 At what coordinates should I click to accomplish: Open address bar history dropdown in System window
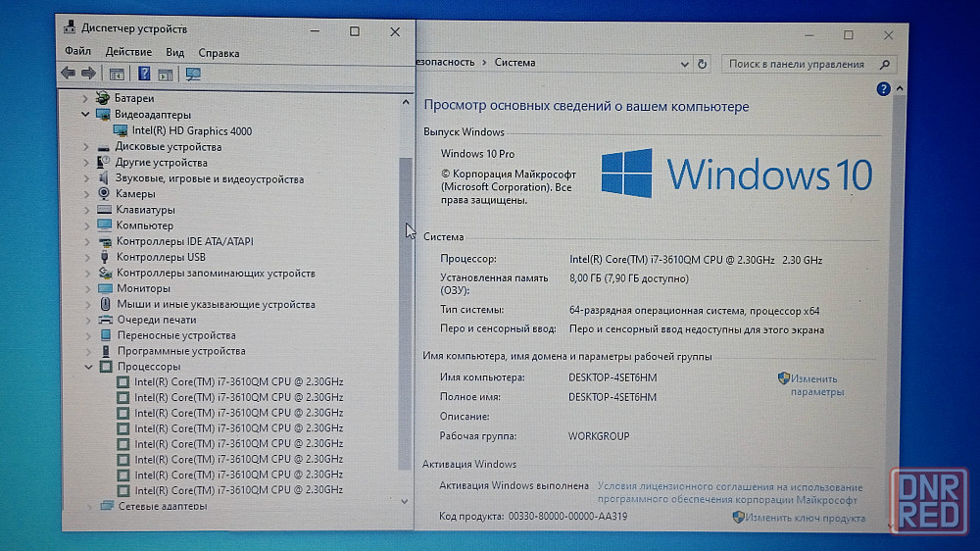684,64
